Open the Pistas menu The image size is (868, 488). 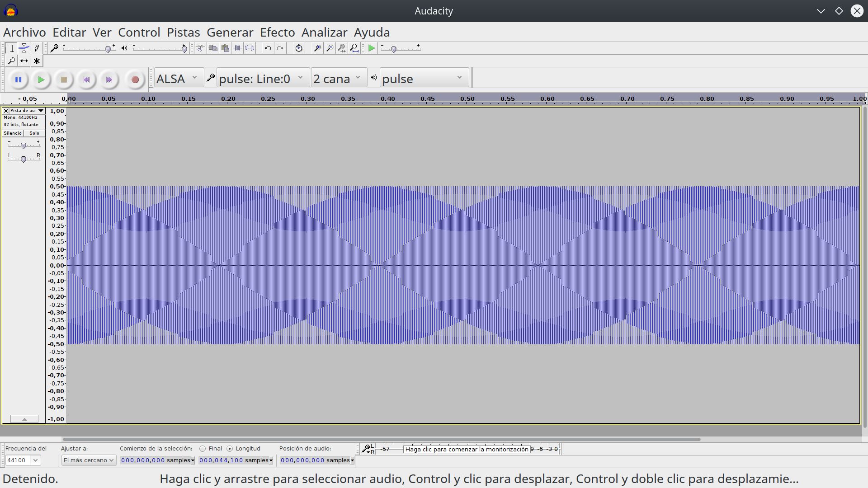pos(183,33)
